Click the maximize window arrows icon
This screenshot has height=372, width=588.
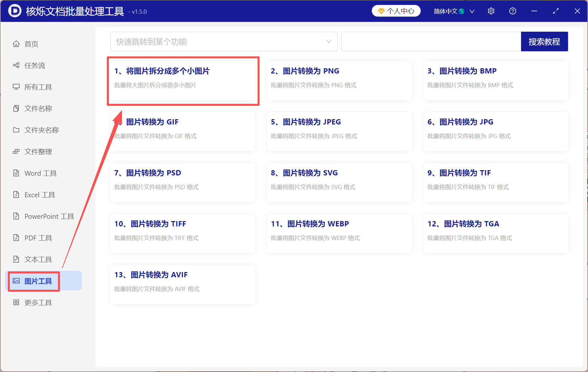(556, 11)
